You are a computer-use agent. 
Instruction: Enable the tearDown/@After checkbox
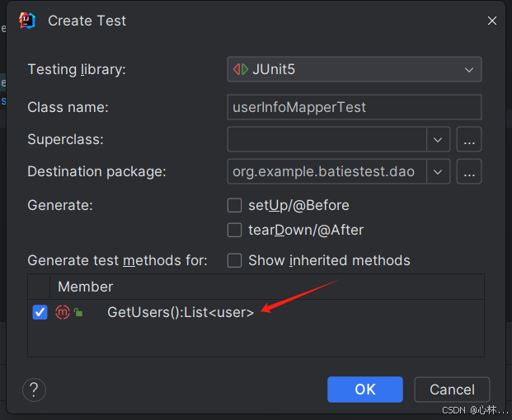click(234, 230)
